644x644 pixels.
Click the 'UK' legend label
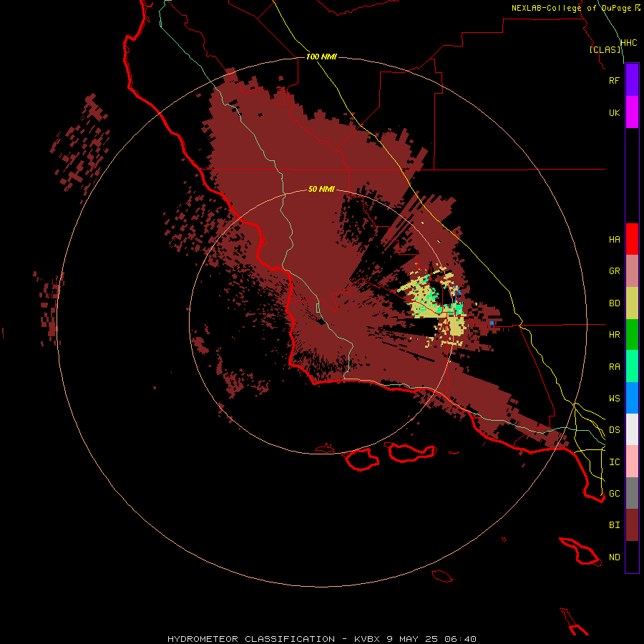(x=614, y=112)
